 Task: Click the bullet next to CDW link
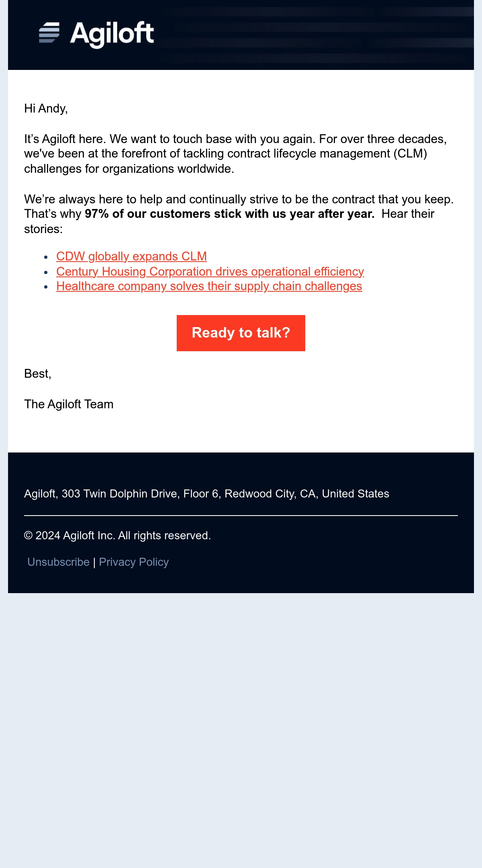coord(46,257)
